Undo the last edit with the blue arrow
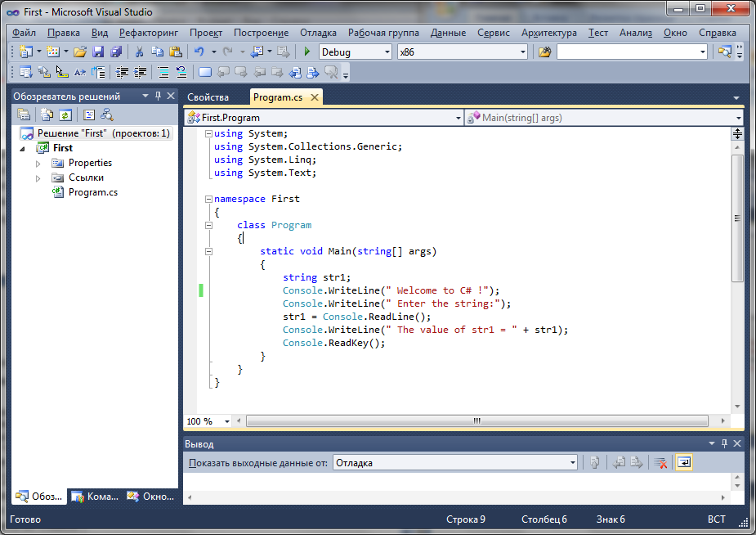 [199, 52]
